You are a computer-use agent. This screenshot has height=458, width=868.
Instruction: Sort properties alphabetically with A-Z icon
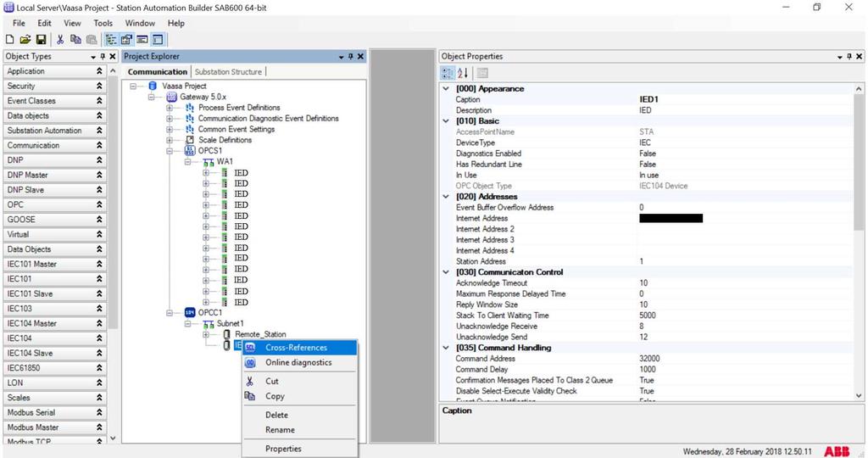463,73
